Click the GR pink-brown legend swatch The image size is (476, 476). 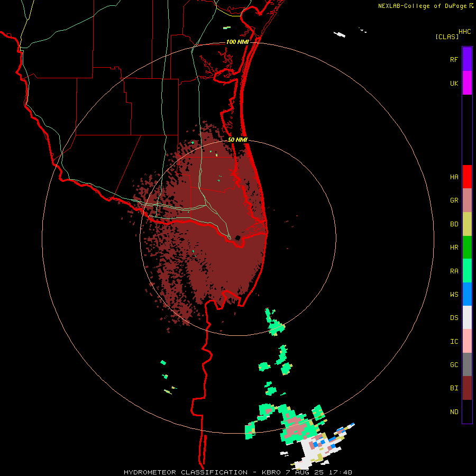[x=467, y=200]
